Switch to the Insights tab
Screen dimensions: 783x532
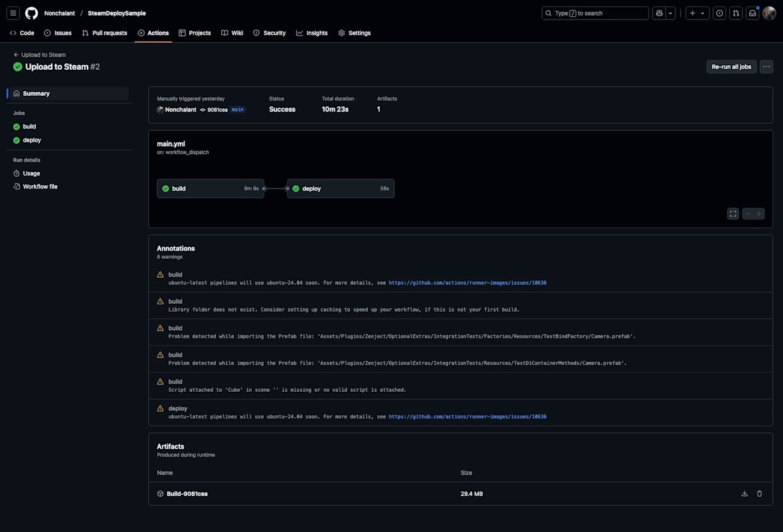tap(312, 33)
